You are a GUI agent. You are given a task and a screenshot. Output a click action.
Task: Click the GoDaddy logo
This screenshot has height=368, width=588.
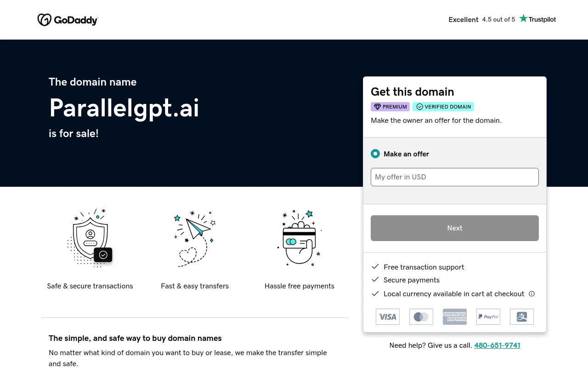point(68,20)
